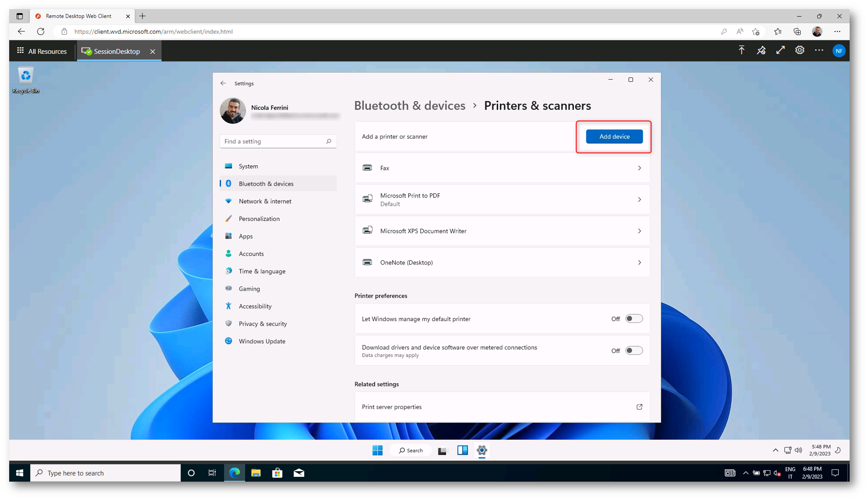Viewport: 868px width, 500px height.
Task: Click the NF user account badge
Action: [x=839, y=51]
